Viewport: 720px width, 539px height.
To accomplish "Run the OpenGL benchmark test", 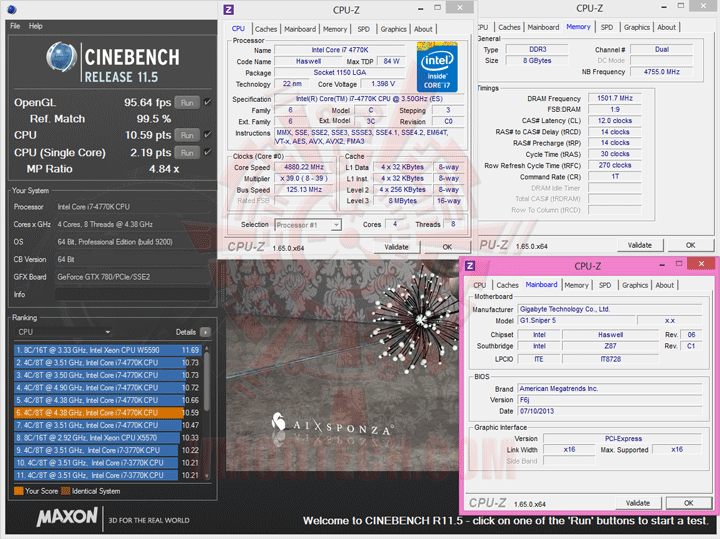I will (187, 102).
